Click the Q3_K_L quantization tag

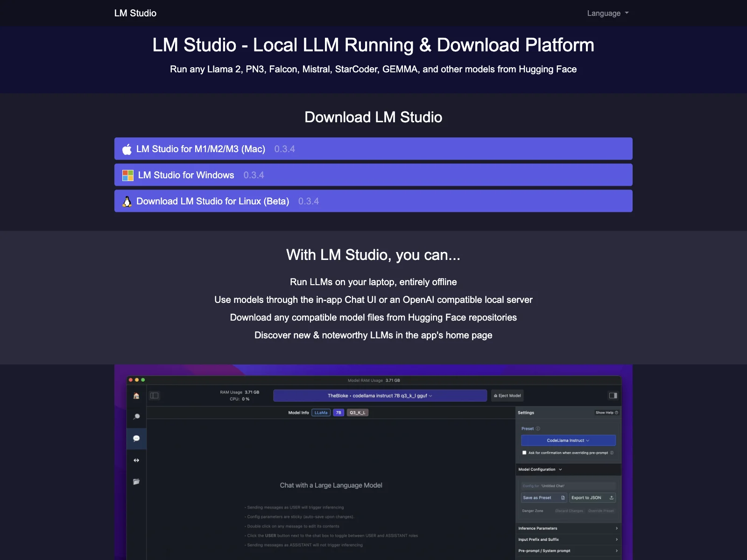(358, 413)
